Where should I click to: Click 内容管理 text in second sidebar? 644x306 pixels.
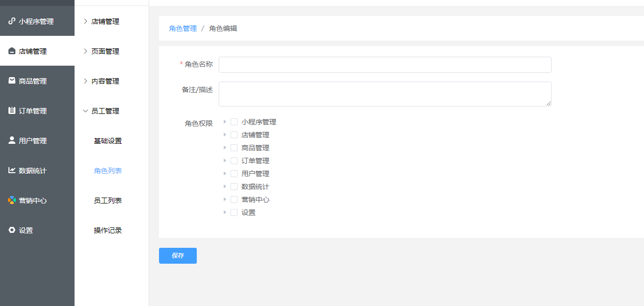tap(105, 81)
